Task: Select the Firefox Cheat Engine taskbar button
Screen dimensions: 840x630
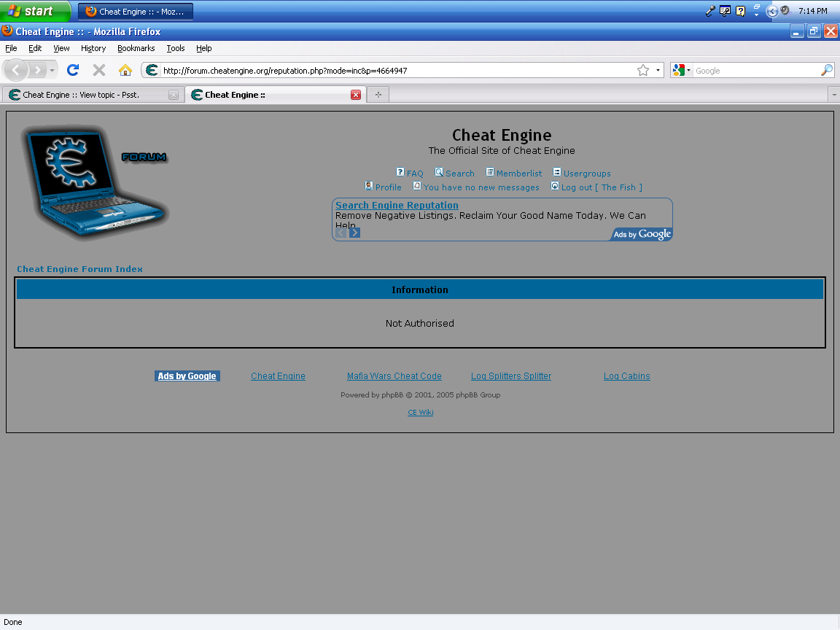Action: 136,11
